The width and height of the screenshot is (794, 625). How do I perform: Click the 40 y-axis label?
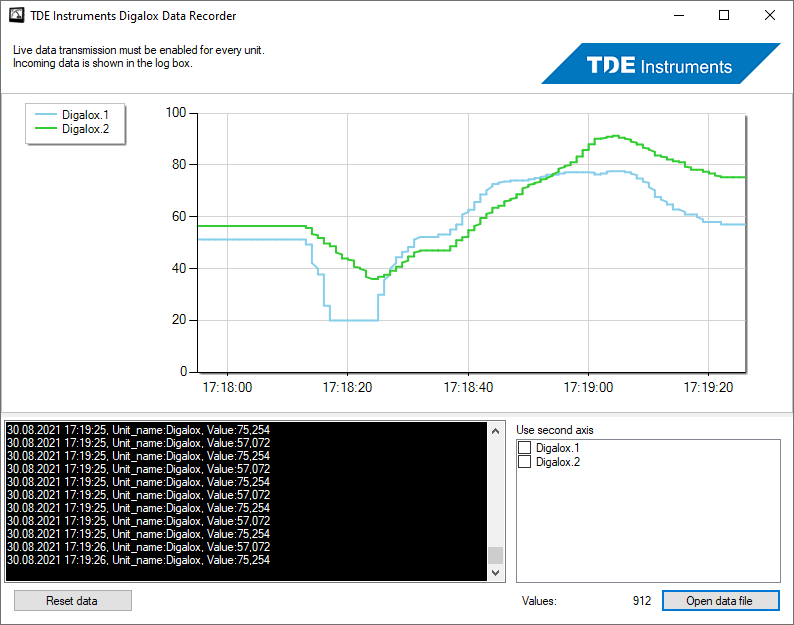tap(179, 268)
